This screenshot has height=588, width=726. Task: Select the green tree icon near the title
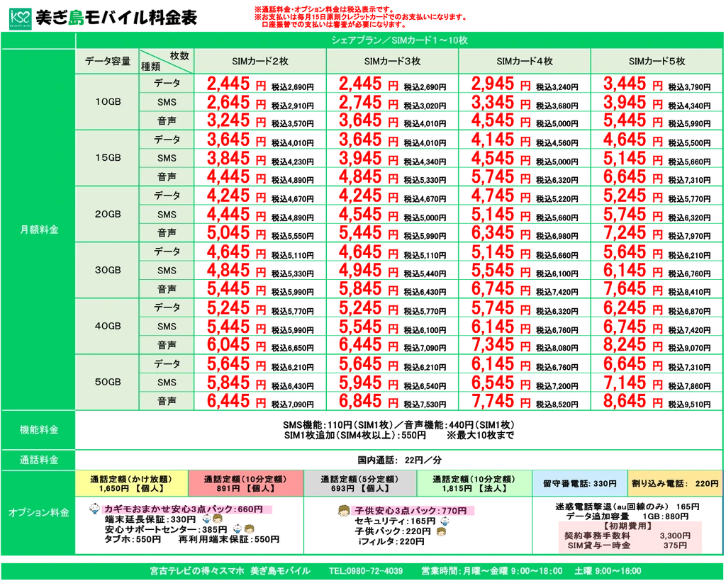[x=77, y=17]
